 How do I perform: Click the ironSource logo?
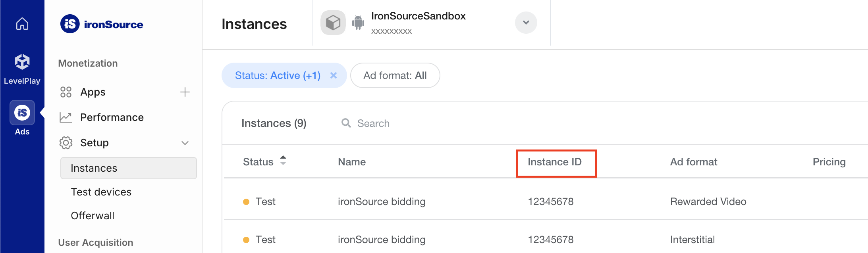[x=102, y=24]
